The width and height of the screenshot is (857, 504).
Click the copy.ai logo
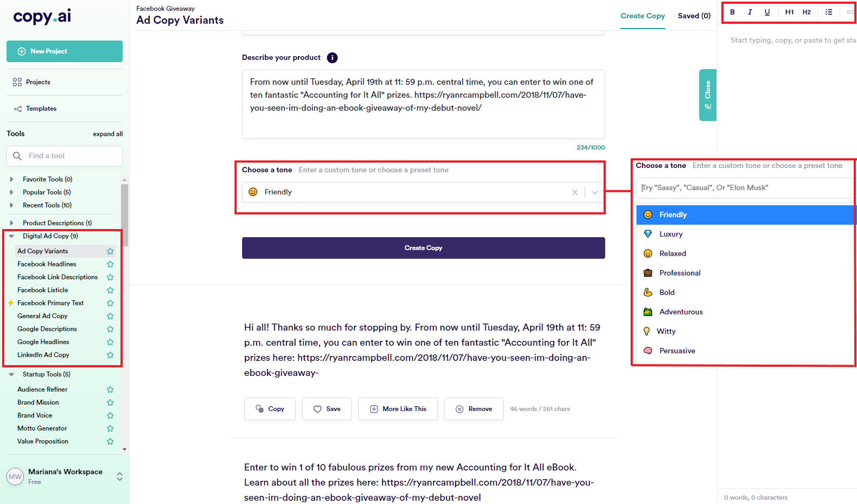[x=42, y=17]
